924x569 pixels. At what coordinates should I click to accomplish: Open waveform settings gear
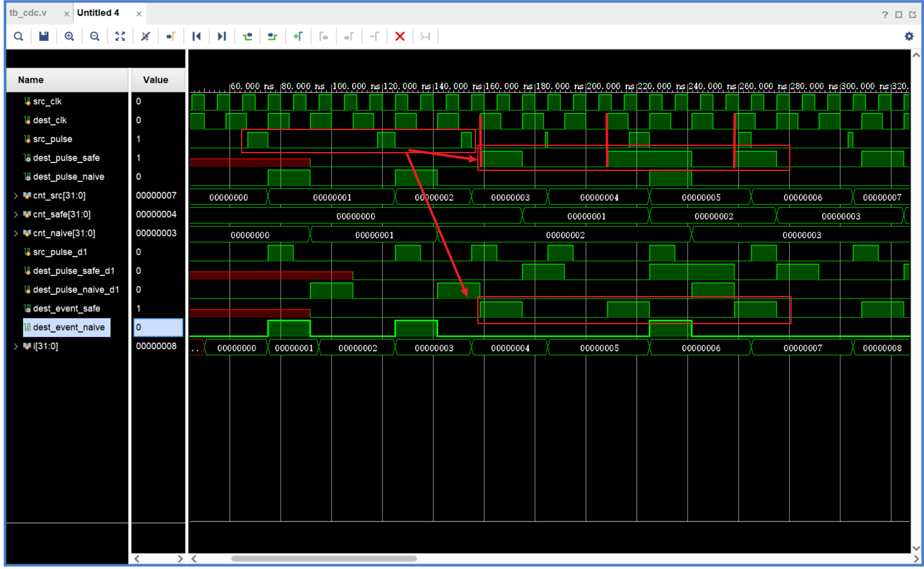(909, 37)
